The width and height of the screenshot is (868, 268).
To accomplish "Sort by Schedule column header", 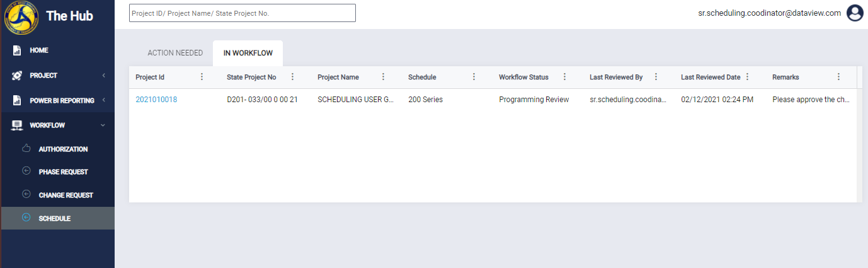I will tap(422, 78).
